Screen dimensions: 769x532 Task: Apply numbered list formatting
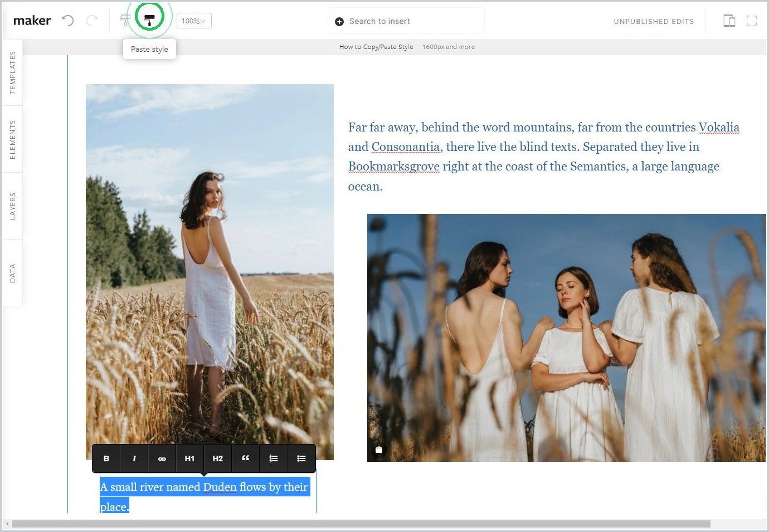pos(274,458)
